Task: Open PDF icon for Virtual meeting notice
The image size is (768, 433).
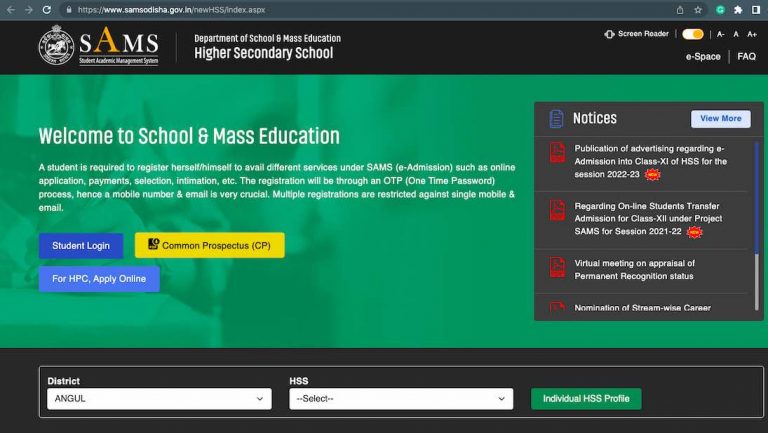Action: [x=557, y=268]
